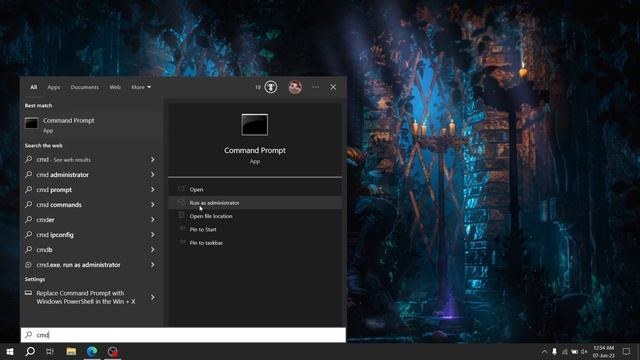This screenshot has height=360, width=640.
Task: Click the Command Prompt icon in best match
Action: pos(31,123)
